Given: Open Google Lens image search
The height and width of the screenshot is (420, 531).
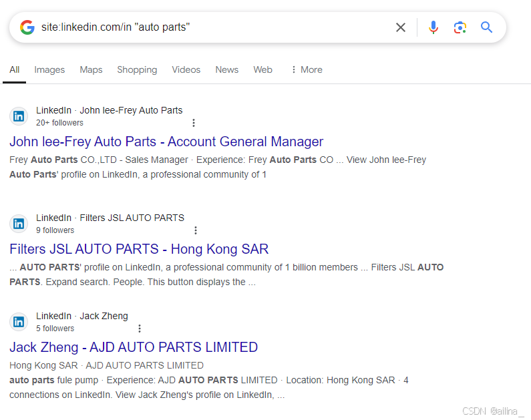Looking at the screenshot, I should tap(460, 27).
